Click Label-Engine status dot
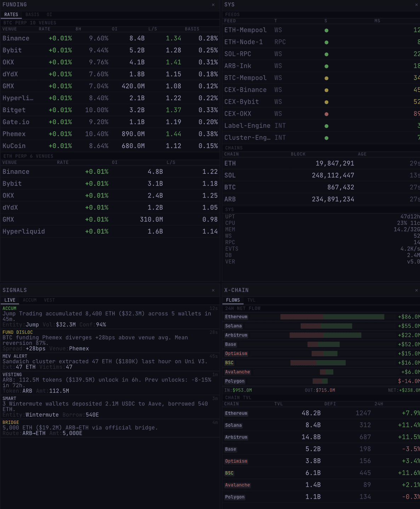 [x=327, y=126]
